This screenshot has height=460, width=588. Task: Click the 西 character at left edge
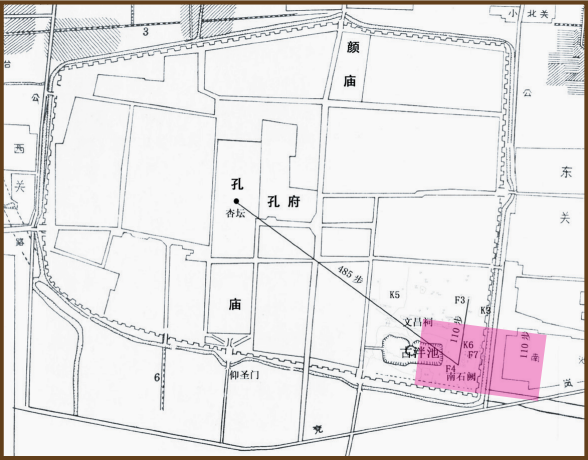point(20,149)
